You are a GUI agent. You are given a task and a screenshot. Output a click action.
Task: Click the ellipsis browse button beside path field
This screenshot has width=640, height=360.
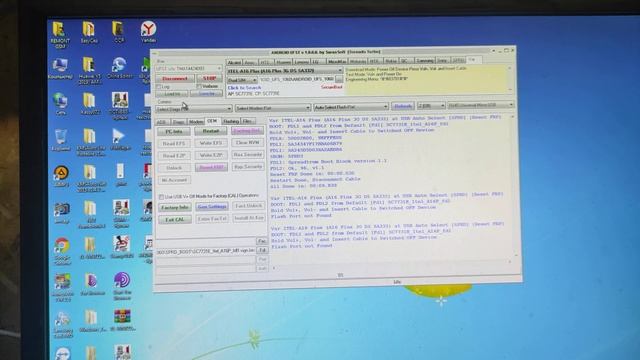pos(339,80)
